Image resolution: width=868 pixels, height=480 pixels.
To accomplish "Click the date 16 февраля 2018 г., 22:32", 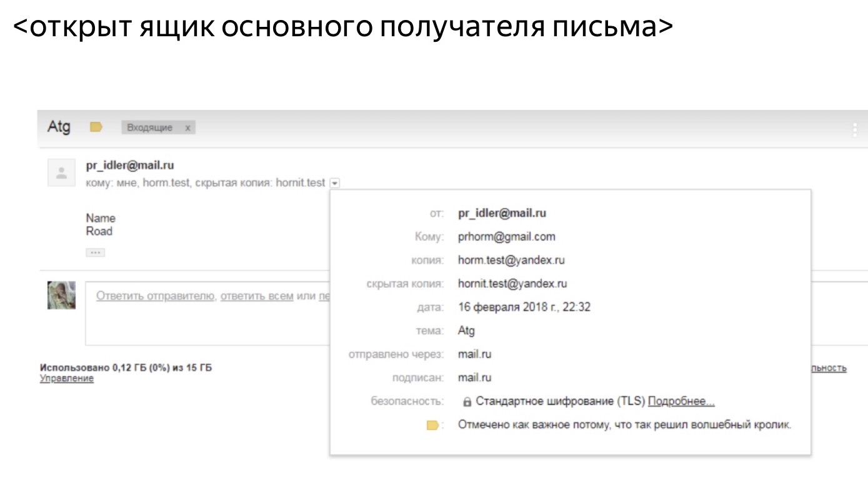I will [524, 307].
